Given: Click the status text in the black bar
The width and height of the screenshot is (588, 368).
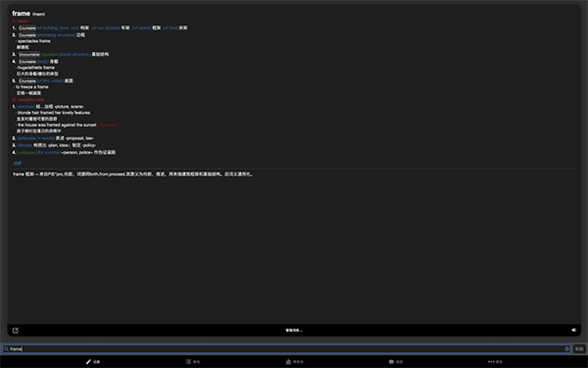Looking at the screenshot, I should click(294, 331).
